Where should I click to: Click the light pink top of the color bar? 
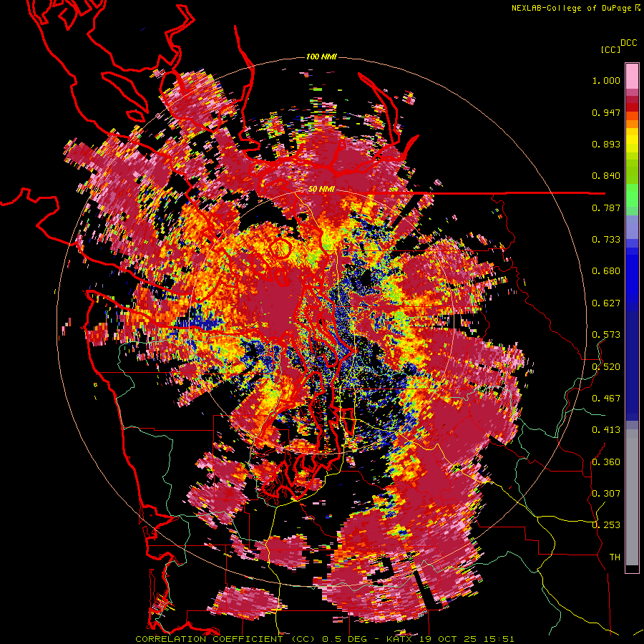click(x=632, y=76)
